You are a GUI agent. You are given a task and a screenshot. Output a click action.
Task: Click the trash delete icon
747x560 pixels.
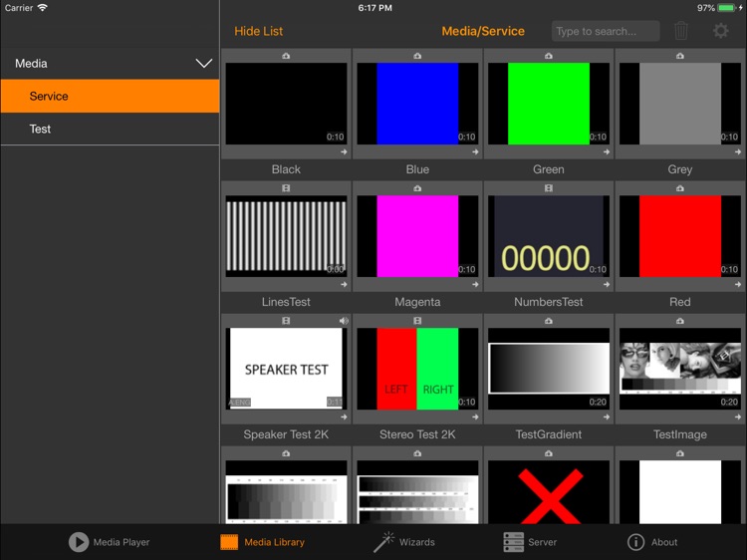[681, 31]
